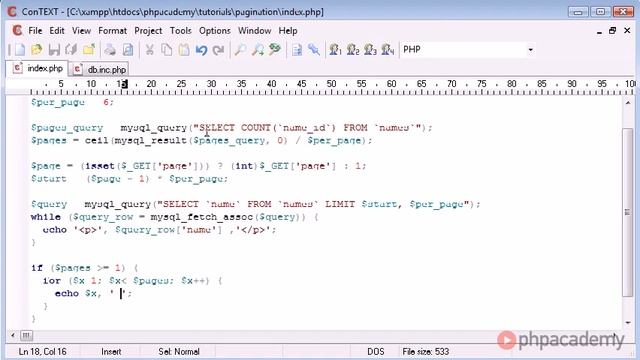Click the Find Next icon
The height and width of the screenshot is (360, 640).
258,50
